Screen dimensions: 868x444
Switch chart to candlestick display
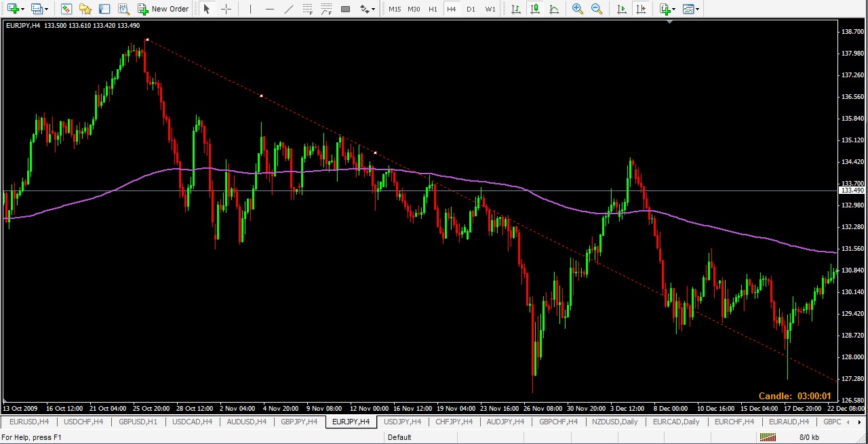click(x=535, y=9)
